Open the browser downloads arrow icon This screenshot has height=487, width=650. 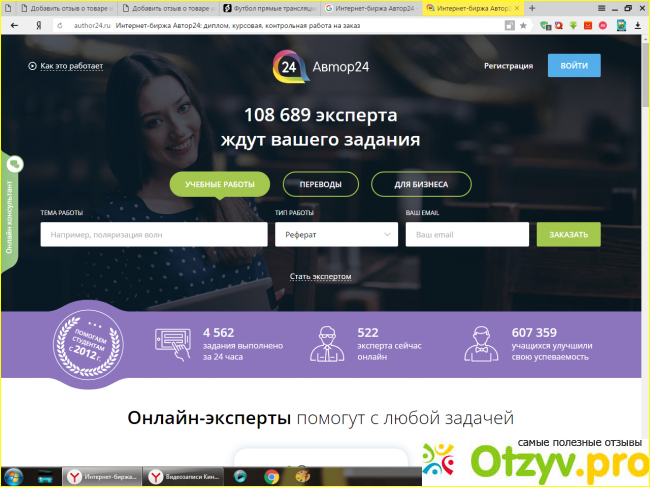(637, 24)
